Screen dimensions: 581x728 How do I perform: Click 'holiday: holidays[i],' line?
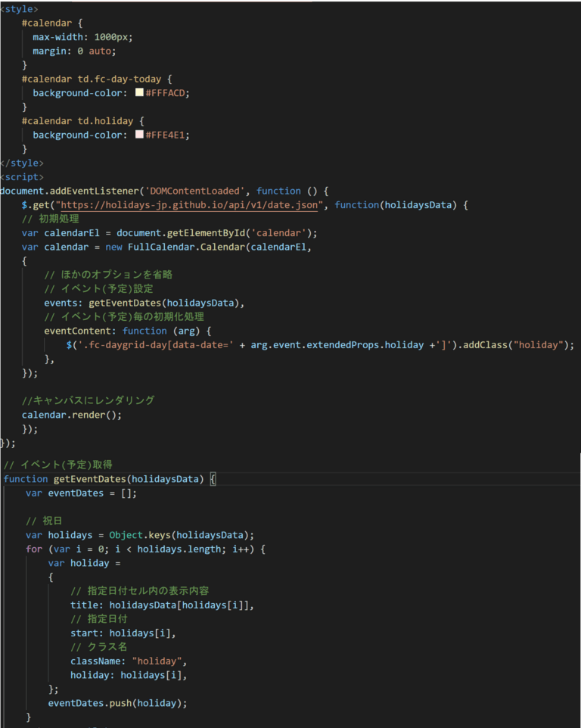[129, 674]
